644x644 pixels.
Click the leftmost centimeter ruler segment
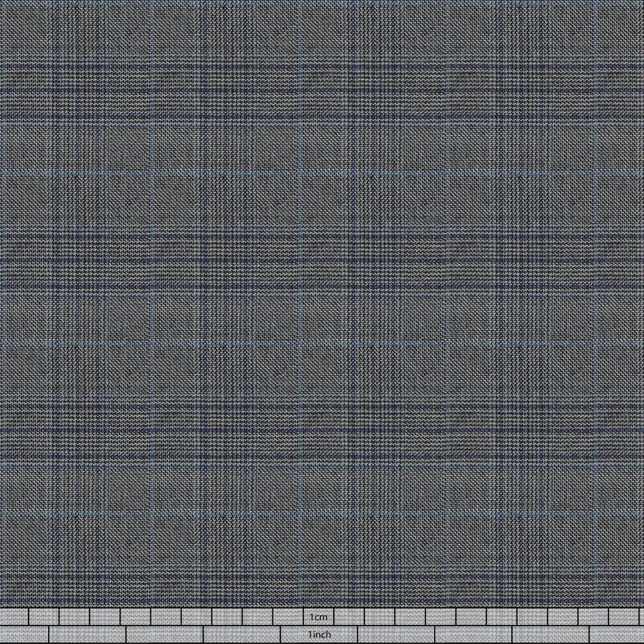tap(14, 617)
